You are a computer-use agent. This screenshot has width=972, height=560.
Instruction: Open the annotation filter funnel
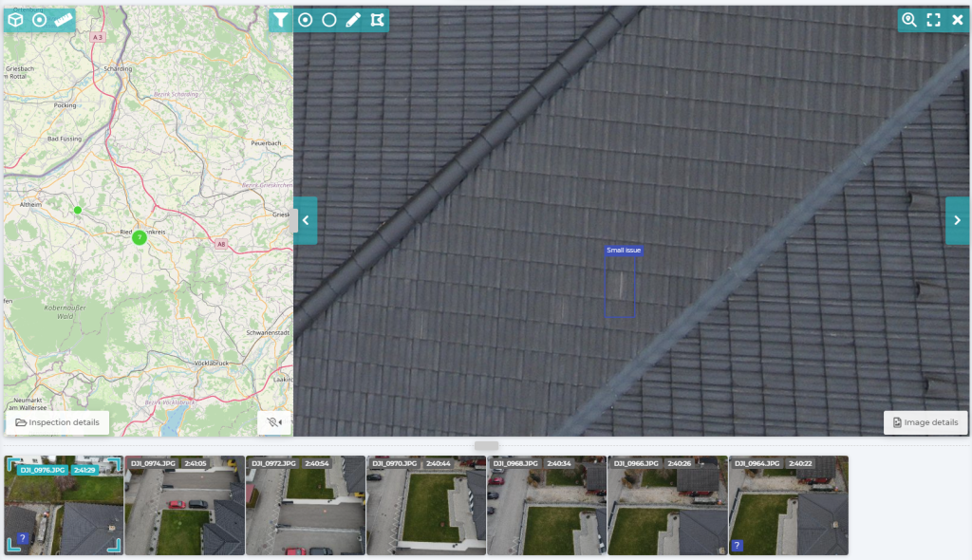coord(280,20)
